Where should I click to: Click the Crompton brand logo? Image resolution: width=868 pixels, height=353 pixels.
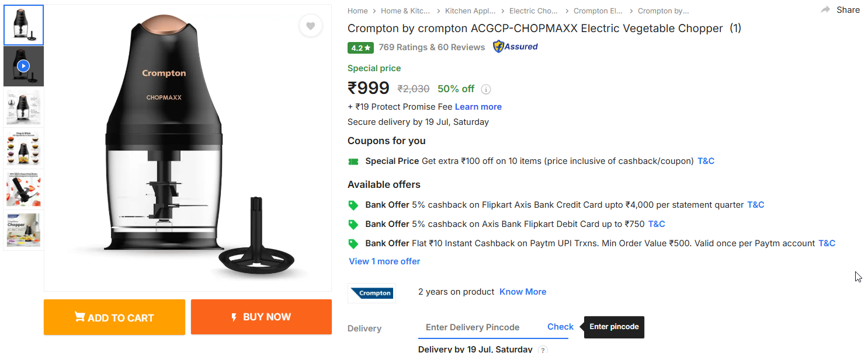click(371, 293)
